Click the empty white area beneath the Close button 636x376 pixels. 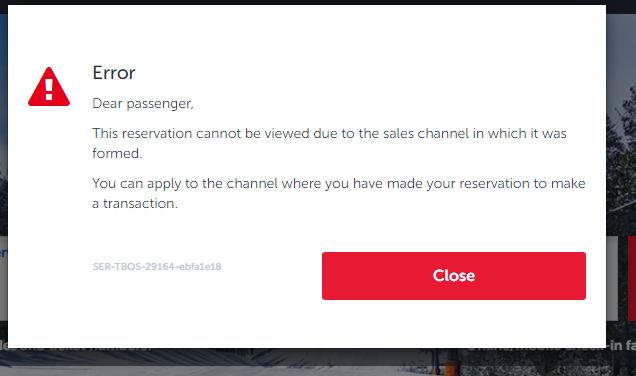pos(453,324)
